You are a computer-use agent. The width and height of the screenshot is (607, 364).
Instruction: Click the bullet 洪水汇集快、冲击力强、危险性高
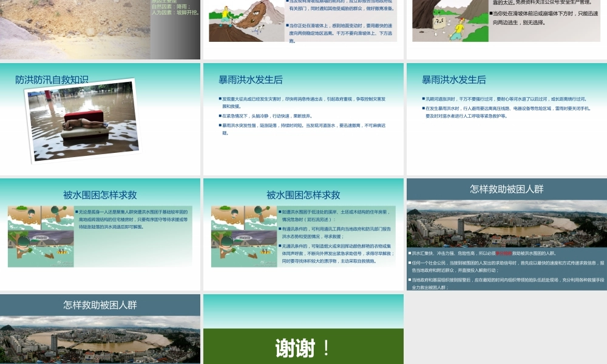(483, 254)
